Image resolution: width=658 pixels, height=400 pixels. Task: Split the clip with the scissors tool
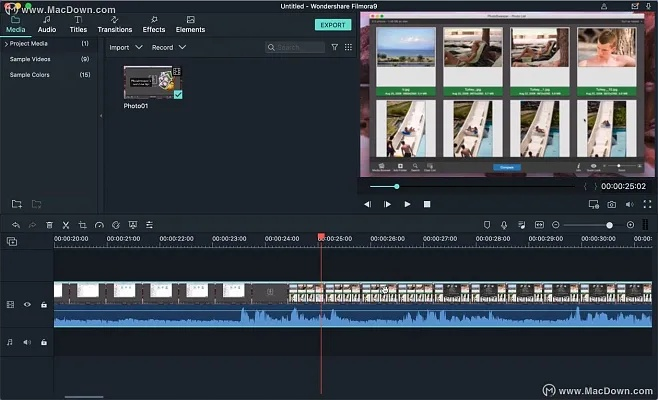point(66,225)
